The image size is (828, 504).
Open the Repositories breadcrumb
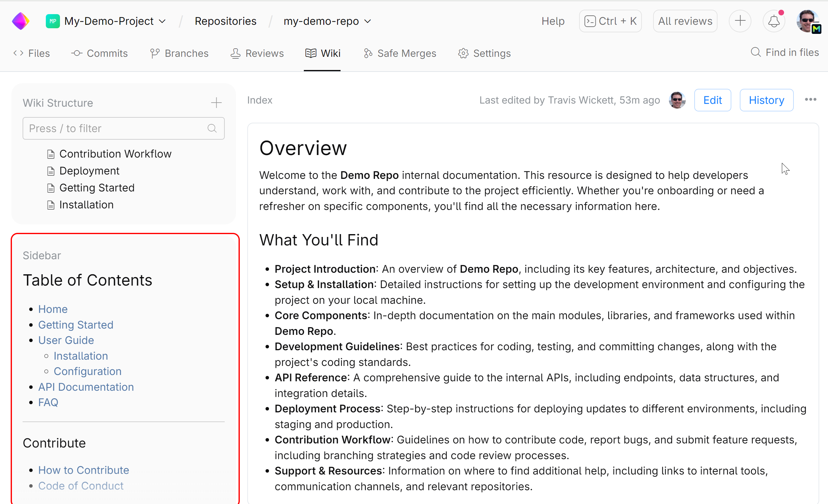[x=225, y=21]
